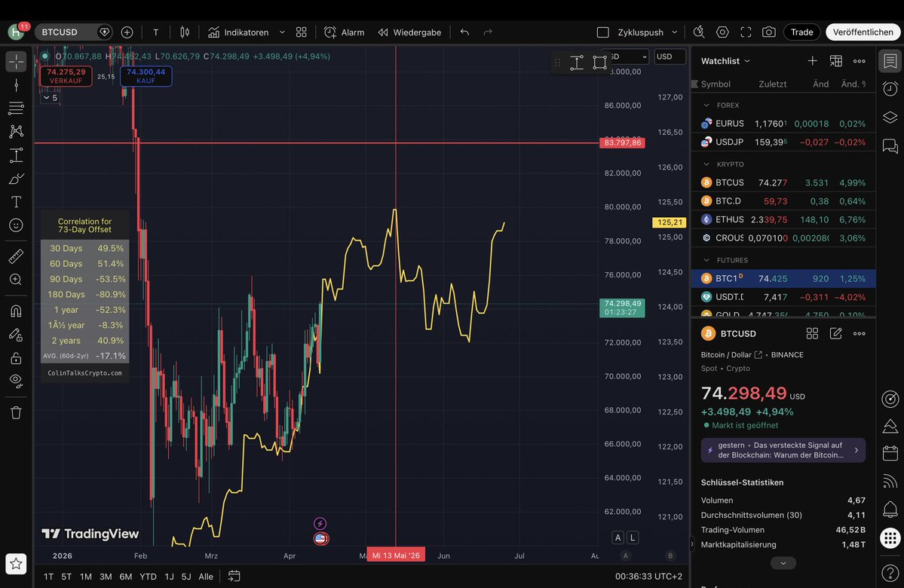Add a symbol to the watchlist
The width and height of the screenshot is (904, 588).
pos(812,61)
